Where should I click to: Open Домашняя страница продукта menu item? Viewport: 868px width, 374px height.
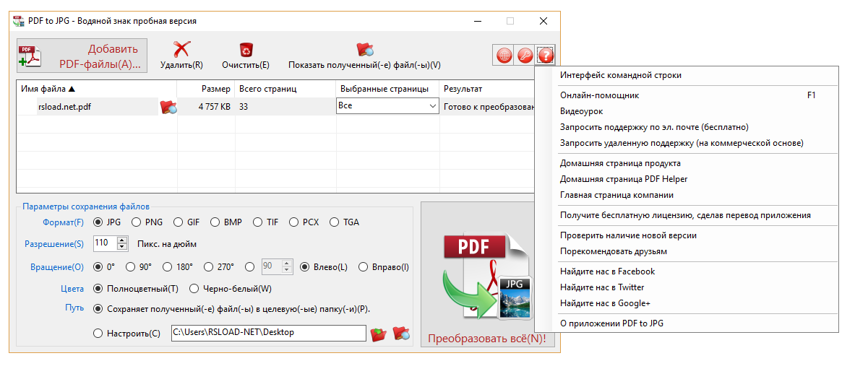click(687, 163)
